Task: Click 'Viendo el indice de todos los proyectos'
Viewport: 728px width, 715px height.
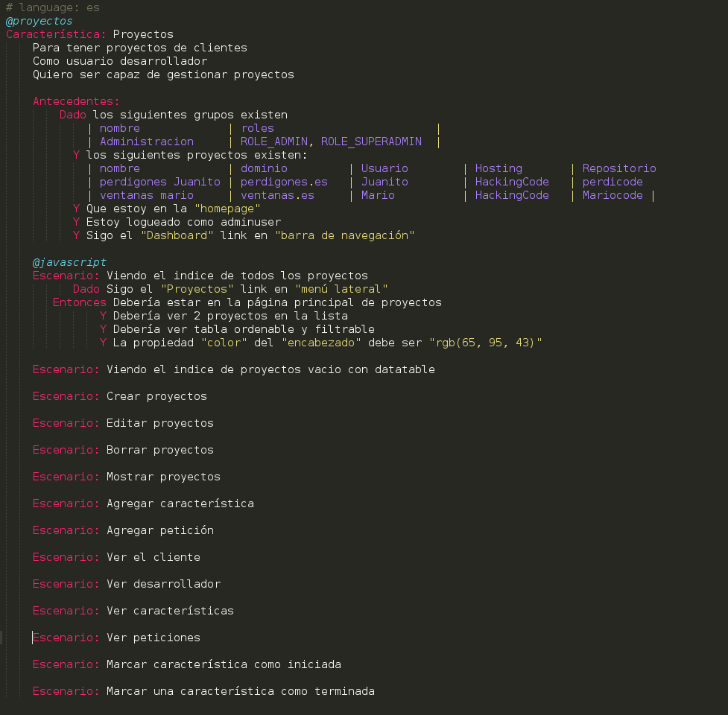Action: 237,276
